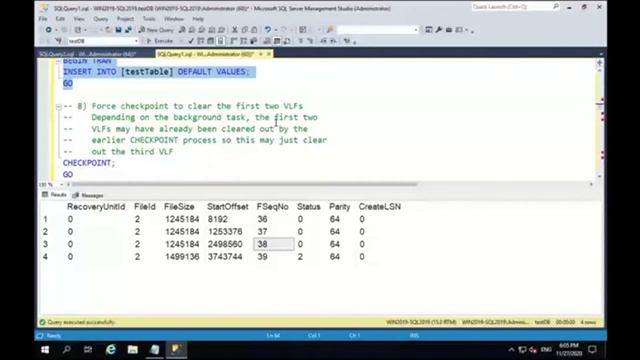Click the Save All toolbar icon
Viewport: 640px width, 360px height.
click(128, 30)
